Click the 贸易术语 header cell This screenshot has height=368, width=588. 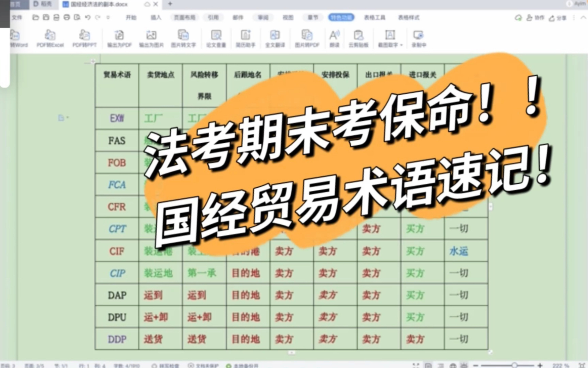117,85
